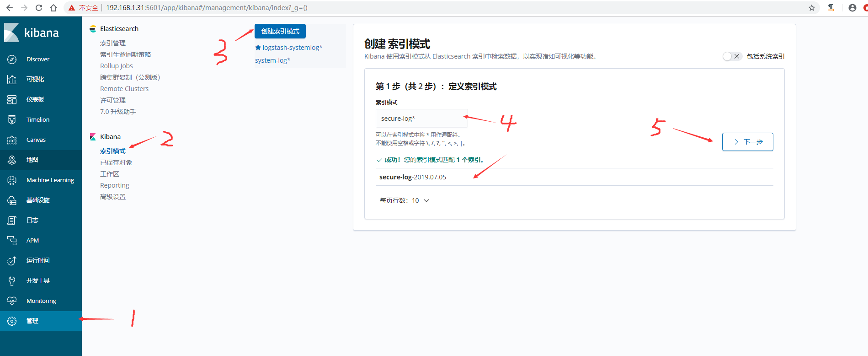Open 索引管理 under Elasticsearch
Image resolution: width=868 pixels, height=356 pixels.
pyautogui.click(x=113, y=43)
